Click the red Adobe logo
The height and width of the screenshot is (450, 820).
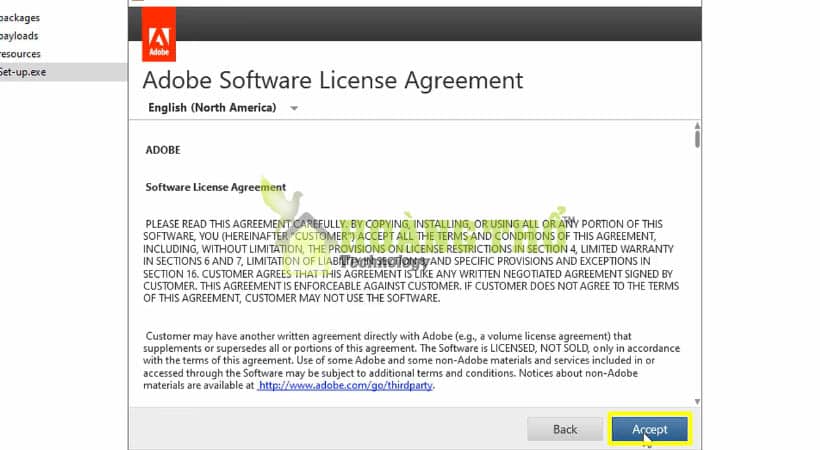158,35
